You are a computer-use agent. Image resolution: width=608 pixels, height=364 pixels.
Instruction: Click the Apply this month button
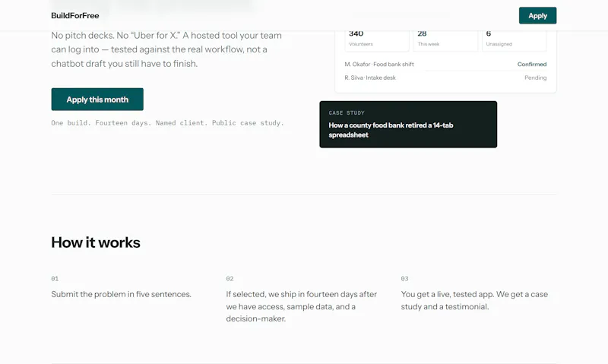point(97,100)
